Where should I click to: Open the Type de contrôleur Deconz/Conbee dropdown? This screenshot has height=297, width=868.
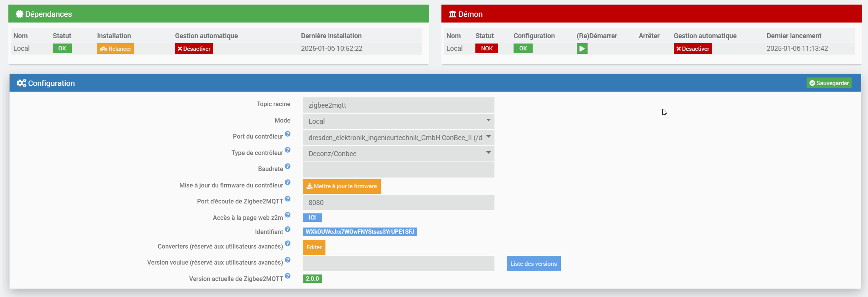(399, 154)
